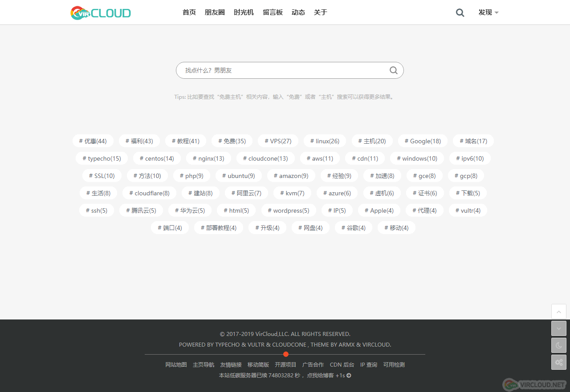This screenshot has height=392, width=570.
Task: Open the 广告合作 footer link
Action: click(313, 365)
